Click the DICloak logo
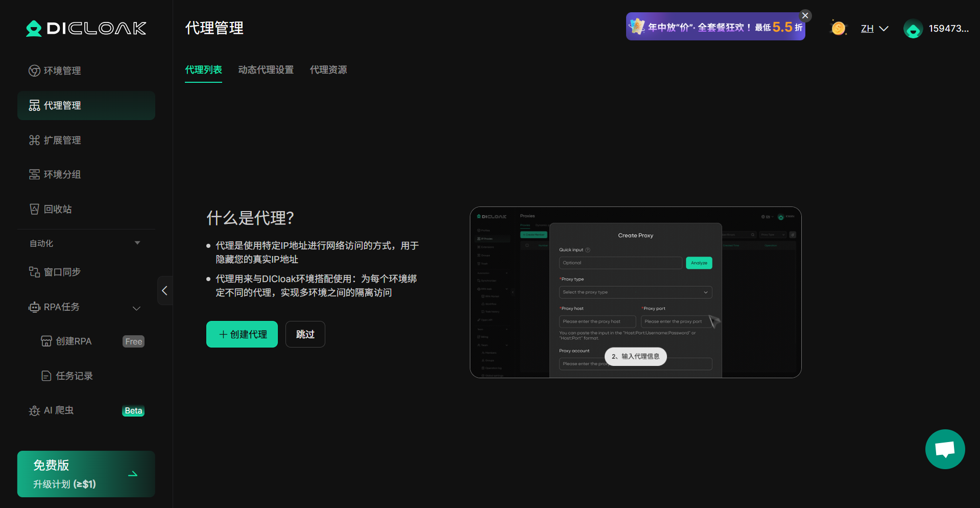 86,28
